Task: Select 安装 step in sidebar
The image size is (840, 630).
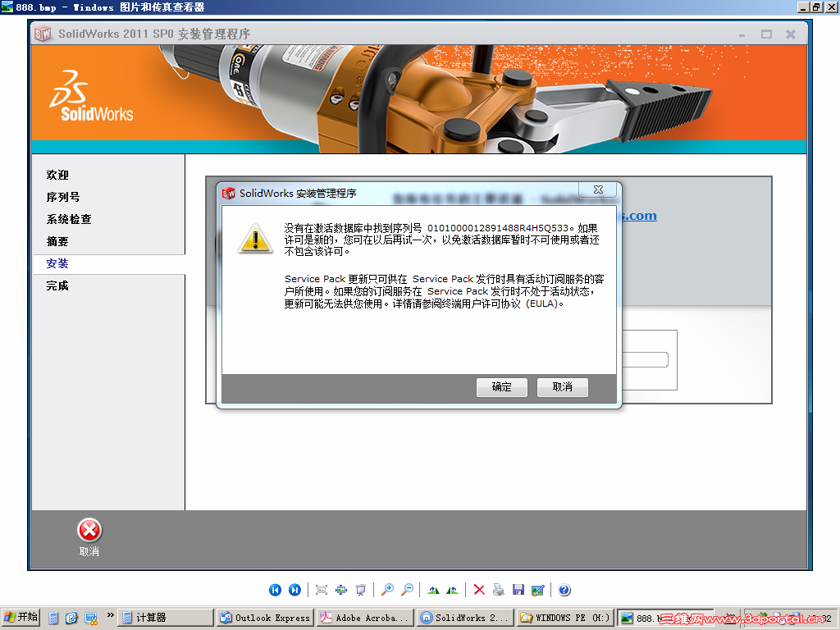Action: [57, 263]
